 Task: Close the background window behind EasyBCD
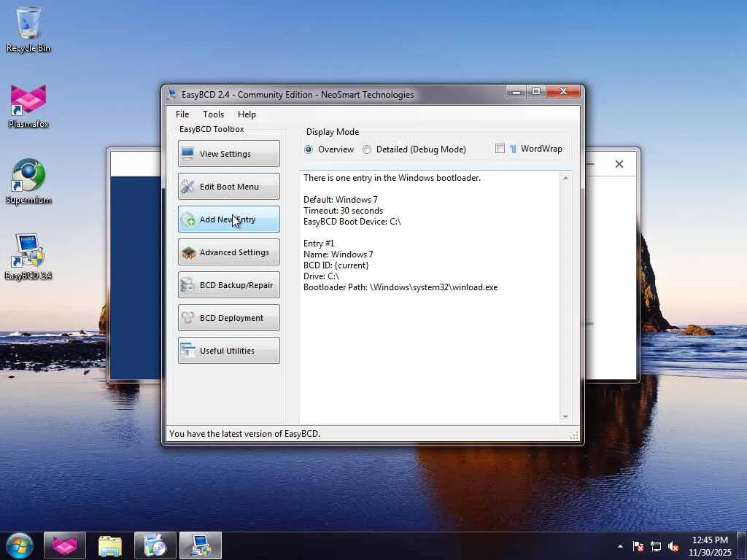[x=619, y=164]
